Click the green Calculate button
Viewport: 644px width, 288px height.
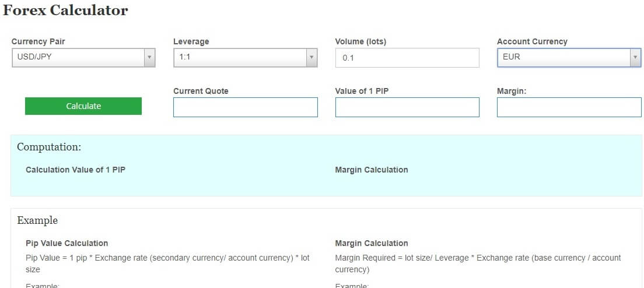point(83,106)
